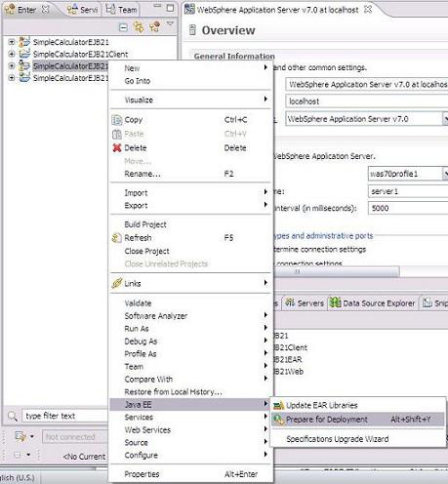Click the Snippets tab icon
This screenshot has height=484, width=448.
click(428, 302)
